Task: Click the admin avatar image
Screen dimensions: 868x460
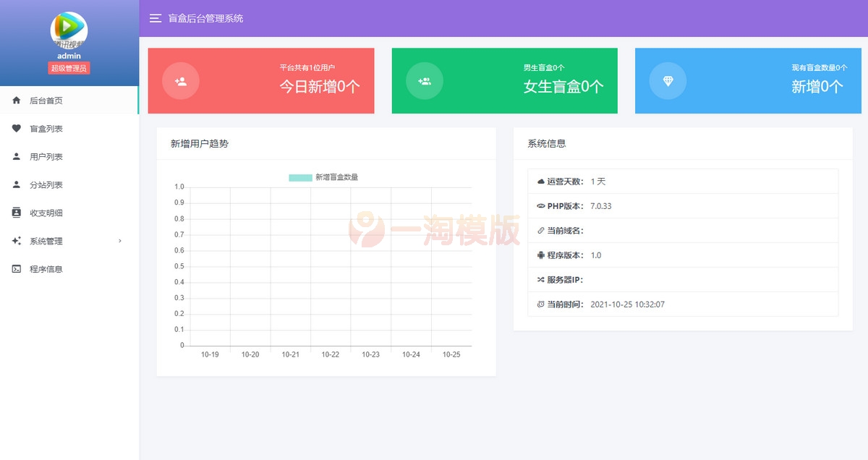Action: pos(69,30)
